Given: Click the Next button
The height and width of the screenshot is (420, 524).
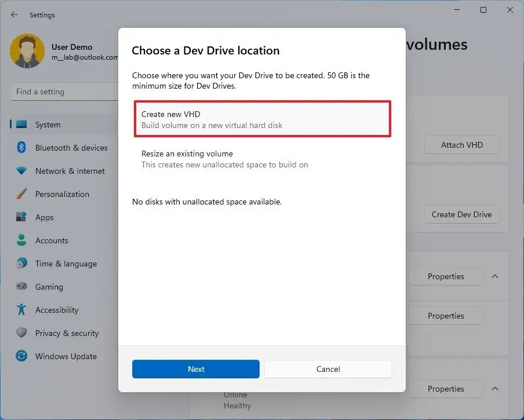Looking at the screenshot, I should point(195,369).
